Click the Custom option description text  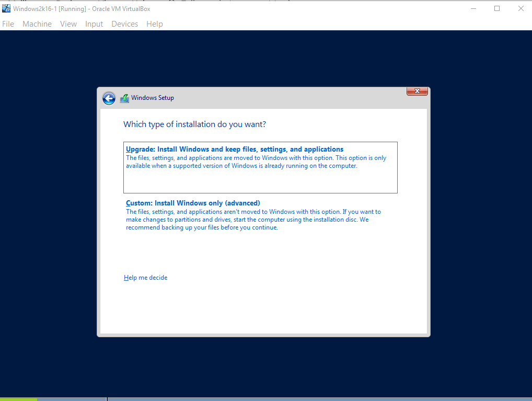pyautogui.click(x=253, y=220)
